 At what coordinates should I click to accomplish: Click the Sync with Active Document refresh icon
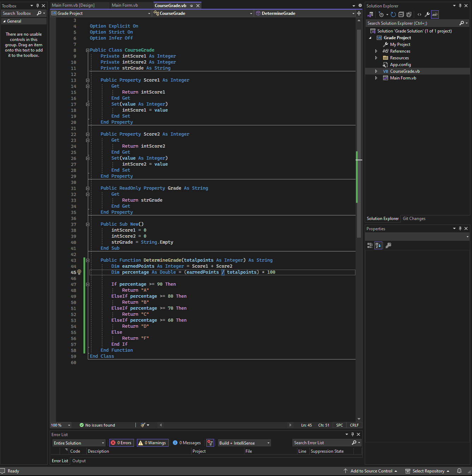(x=393, y=14)
